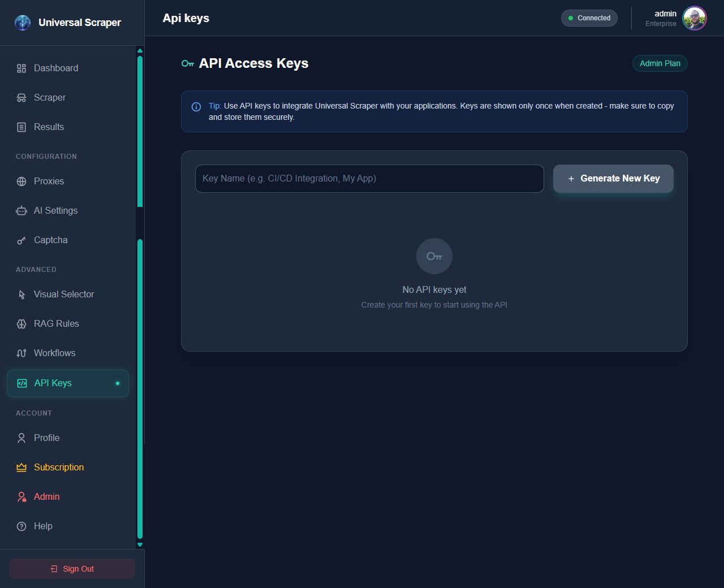724x588 pixels.
Task: Click the sidebar scrollbar down arrow
Action: [140, 545]
